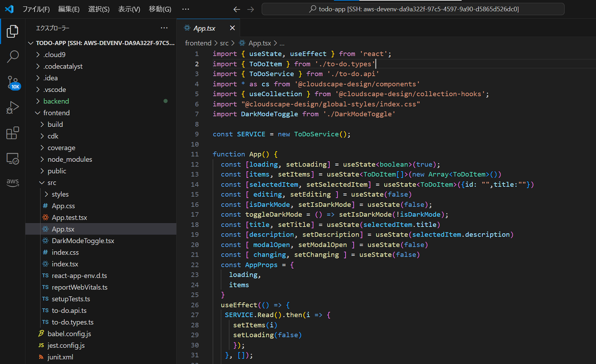Open the Remote Explorer icon

click(13, 159)
